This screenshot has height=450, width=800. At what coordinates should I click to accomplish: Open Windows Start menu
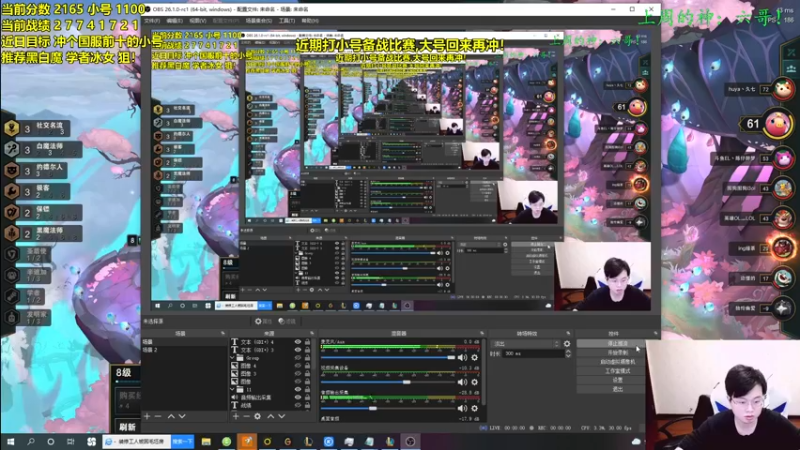coord(10,441)
